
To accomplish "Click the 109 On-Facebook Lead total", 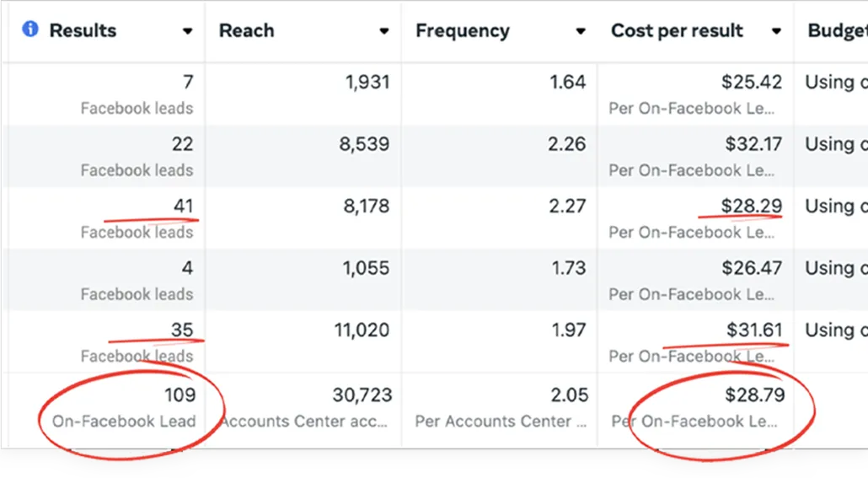I will 179,395.
